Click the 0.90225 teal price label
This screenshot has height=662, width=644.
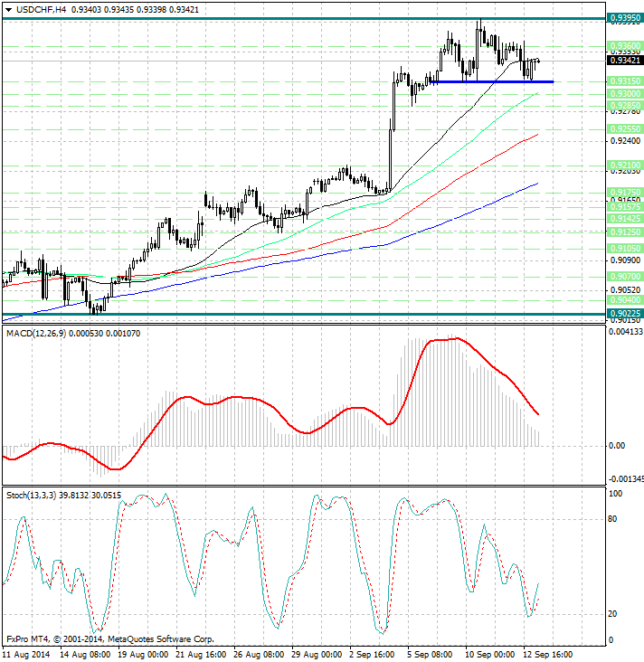click(625, 314)
